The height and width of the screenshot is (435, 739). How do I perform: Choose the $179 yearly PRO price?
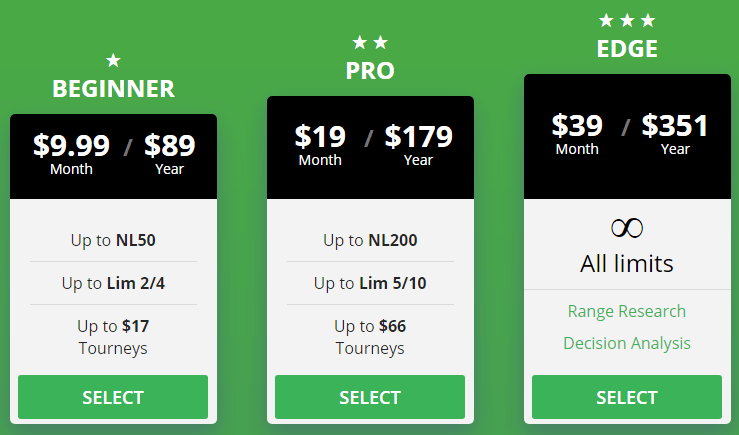click(x=418, y=142)
